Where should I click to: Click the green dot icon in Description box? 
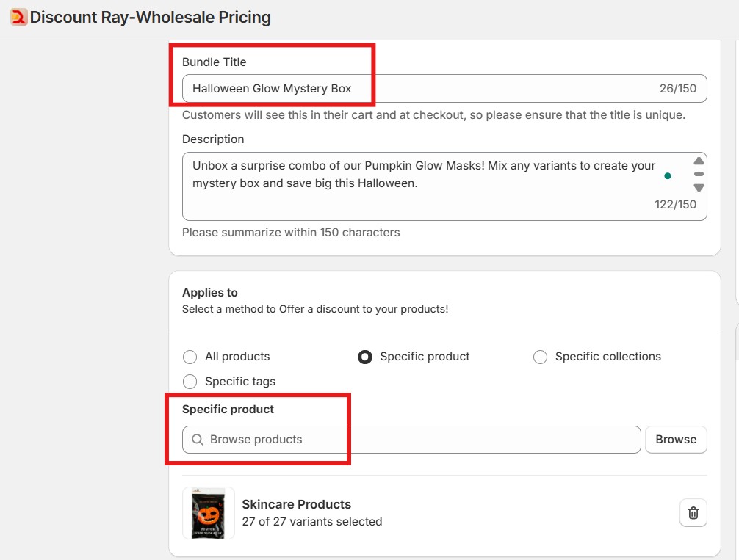pos(667,176)
